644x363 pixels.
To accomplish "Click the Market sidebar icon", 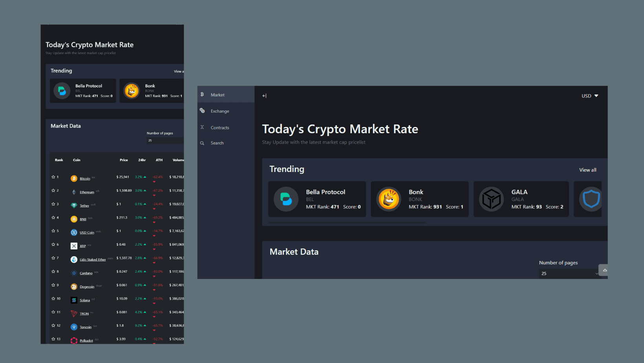I will 202,95.
